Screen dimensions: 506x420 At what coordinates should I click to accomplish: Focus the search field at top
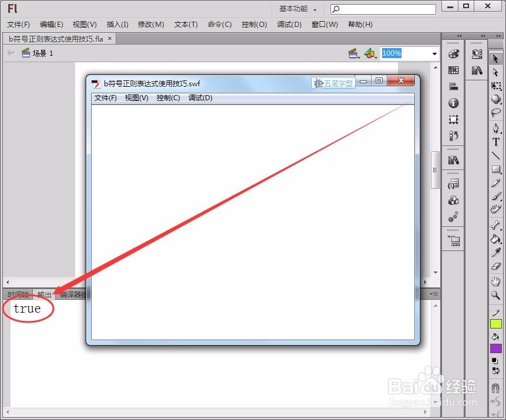383,9
